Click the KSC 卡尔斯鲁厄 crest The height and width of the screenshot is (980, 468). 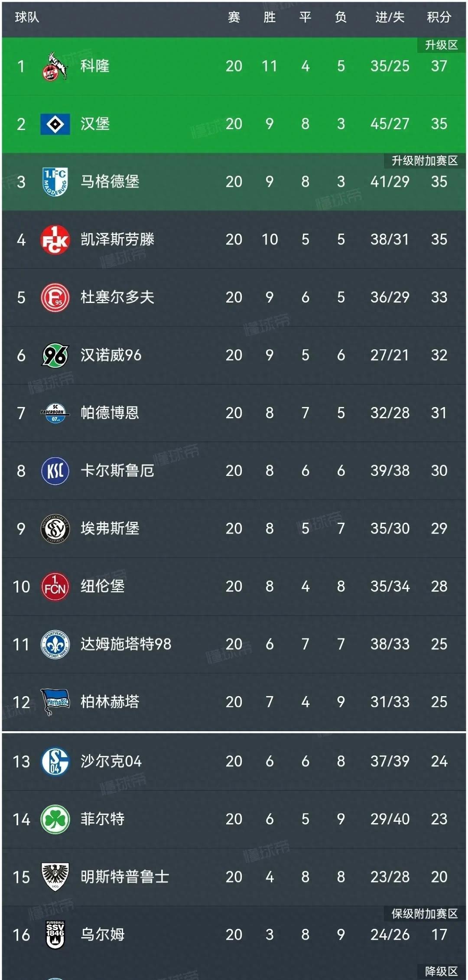click(x=55, y=471)
